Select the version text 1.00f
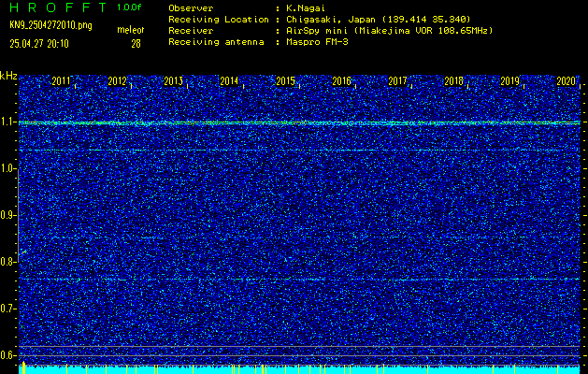588x374 pixels. tap(129, 7)
